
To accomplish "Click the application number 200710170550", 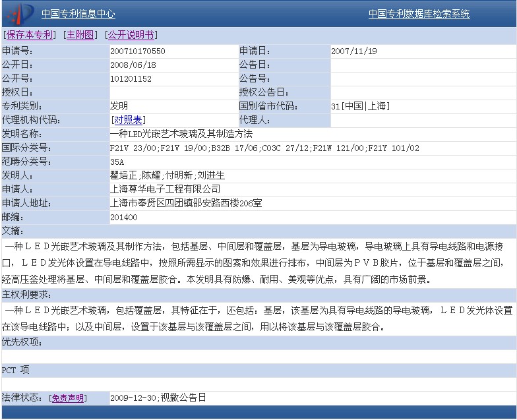I will click(x=137, y=51).
